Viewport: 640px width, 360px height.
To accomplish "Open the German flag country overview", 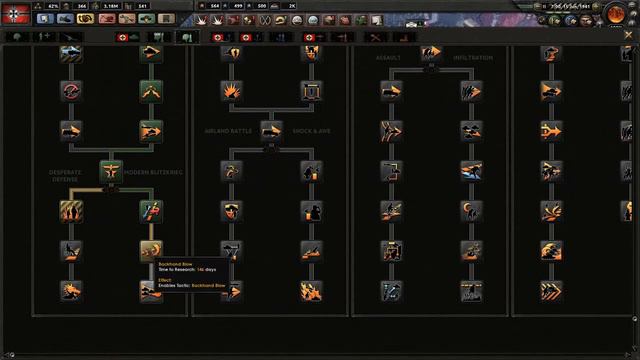I will (16, 14).
